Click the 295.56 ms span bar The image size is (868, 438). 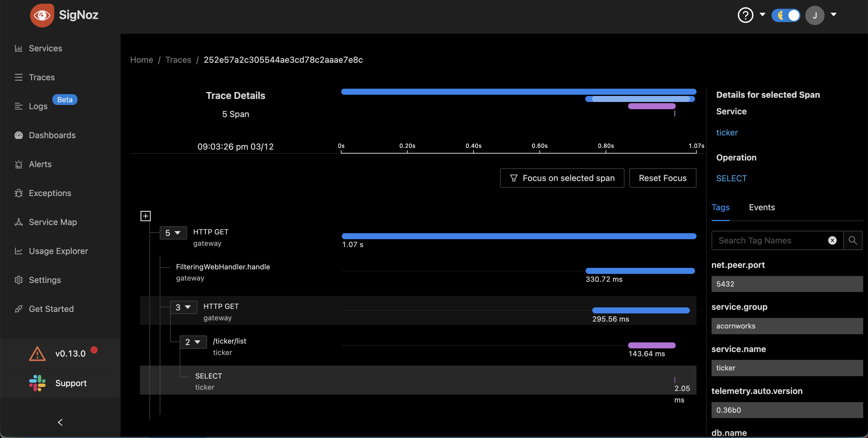tap(641, 310)
